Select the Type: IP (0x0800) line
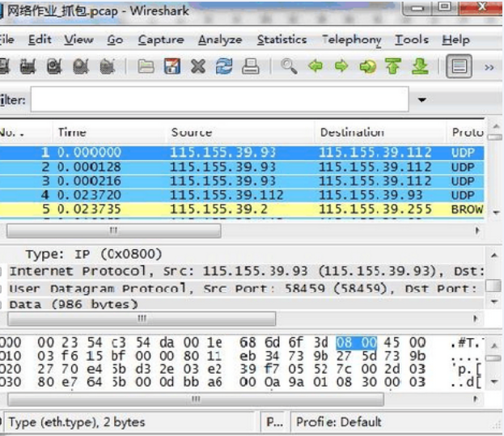This screenshot has height=436, width=504. (94, 254)
